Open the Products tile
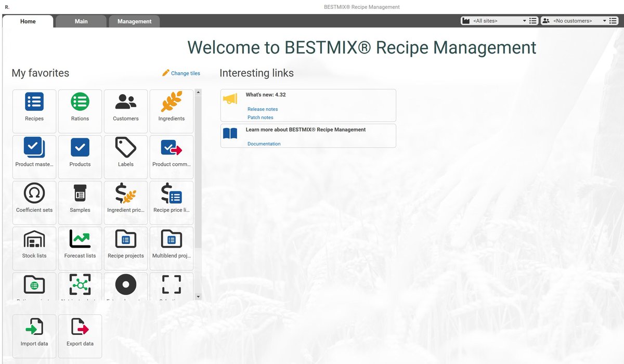This screenshot has width=624, height=364. click(x=80, y=157)
